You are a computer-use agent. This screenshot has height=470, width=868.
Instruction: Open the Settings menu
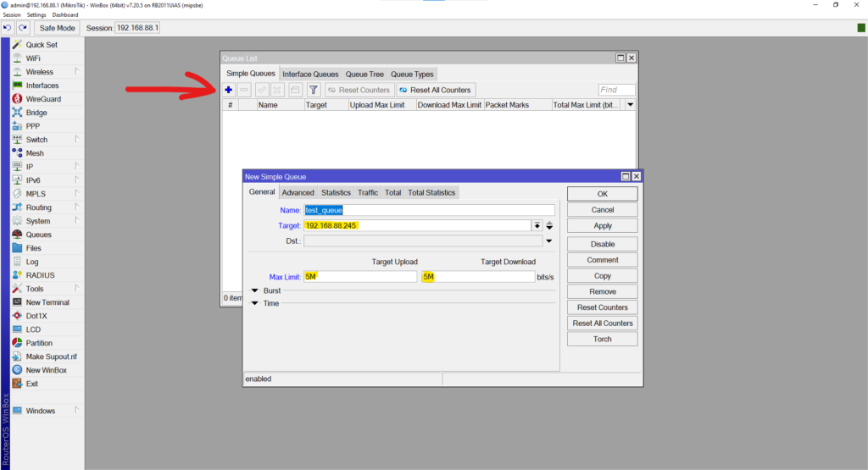coord(36,15)
